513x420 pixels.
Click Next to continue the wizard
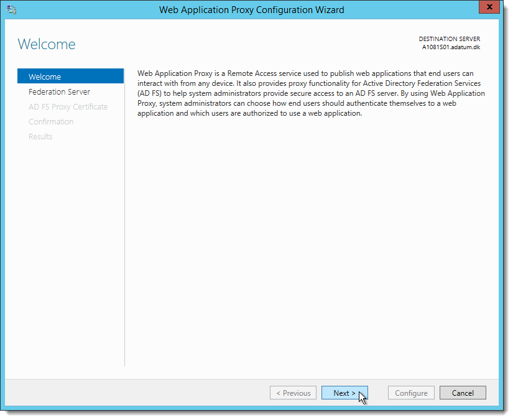coord(344,393)
